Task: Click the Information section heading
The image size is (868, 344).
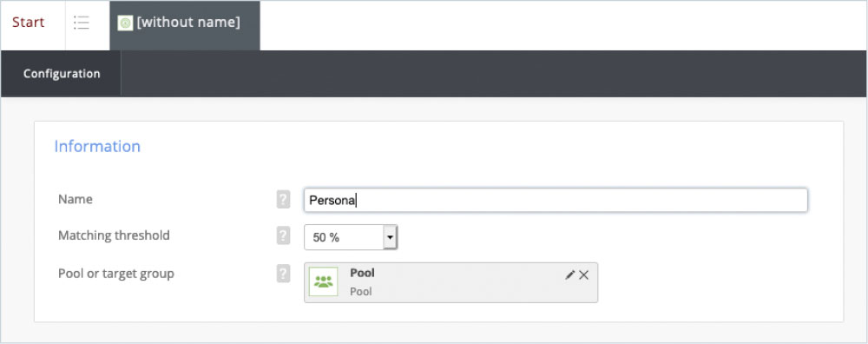Action: point(97,146)
